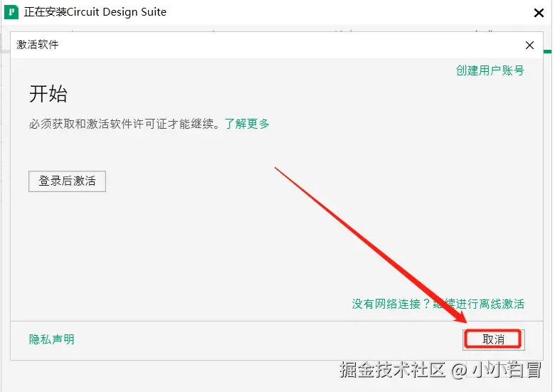Follow the 继续进行离线激活 offline activation link
The width and height of the screenshot is (555, 392).
click(478, 304)
